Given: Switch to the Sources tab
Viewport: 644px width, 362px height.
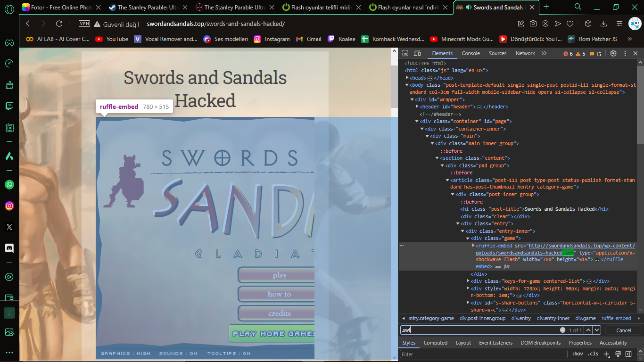Looking at the screenshot, I should (x=497, y=53).
